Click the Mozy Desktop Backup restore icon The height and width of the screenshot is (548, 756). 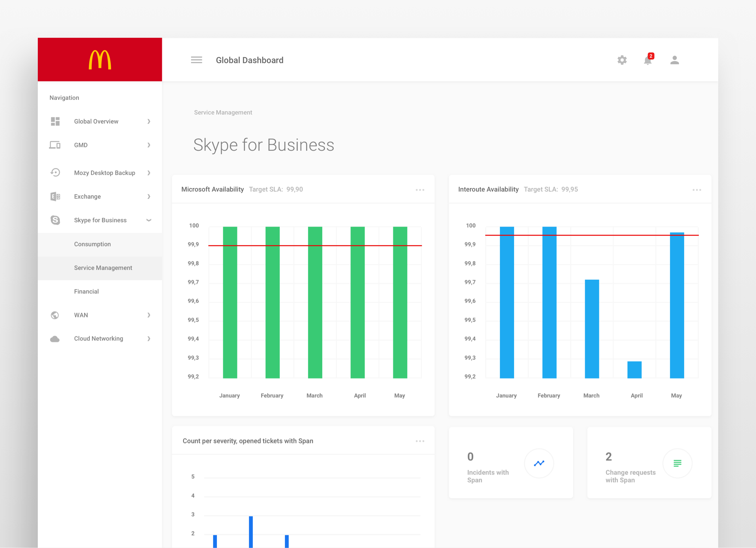click(x=55, y=173)
